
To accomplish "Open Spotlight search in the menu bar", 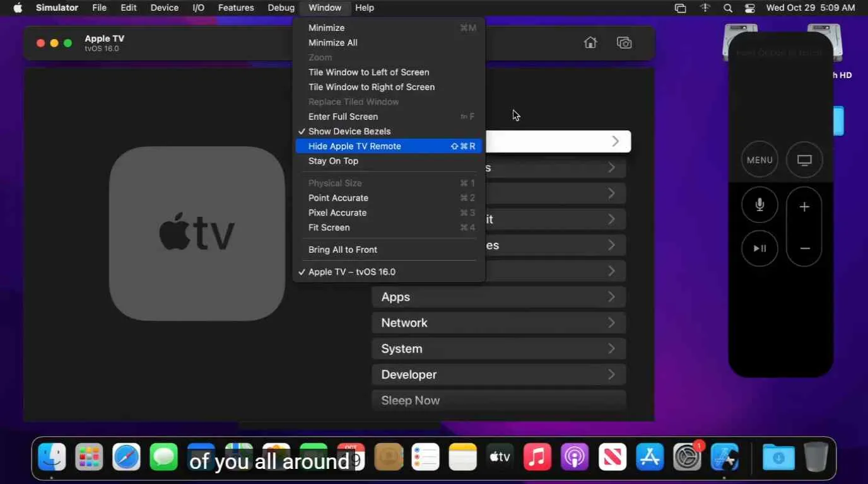I will (727, 8).
